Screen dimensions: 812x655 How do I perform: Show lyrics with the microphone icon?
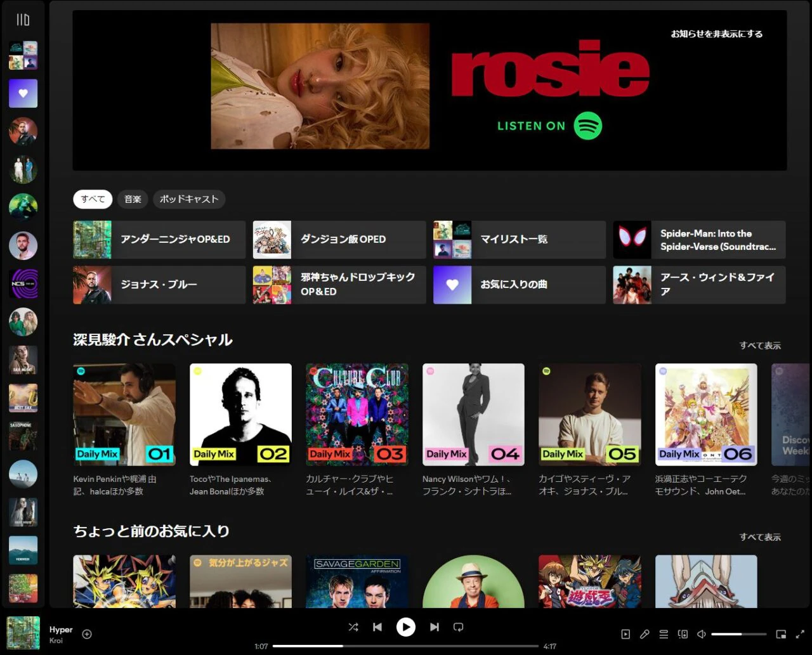[x=645, y=634]
